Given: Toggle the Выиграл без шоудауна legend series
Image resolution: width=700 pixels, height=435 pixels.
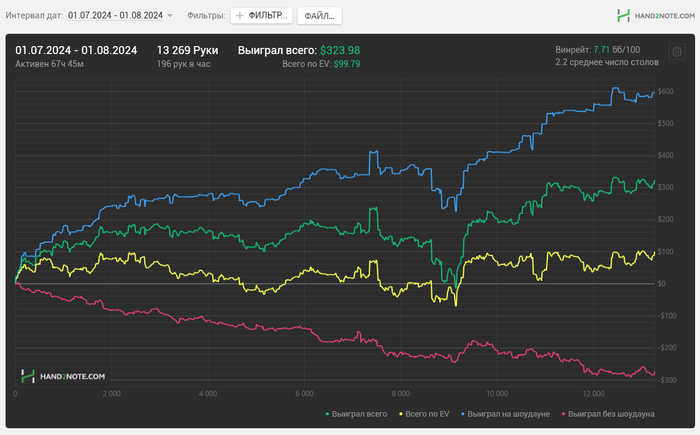Looking at the screenshot, I should 612,413.
